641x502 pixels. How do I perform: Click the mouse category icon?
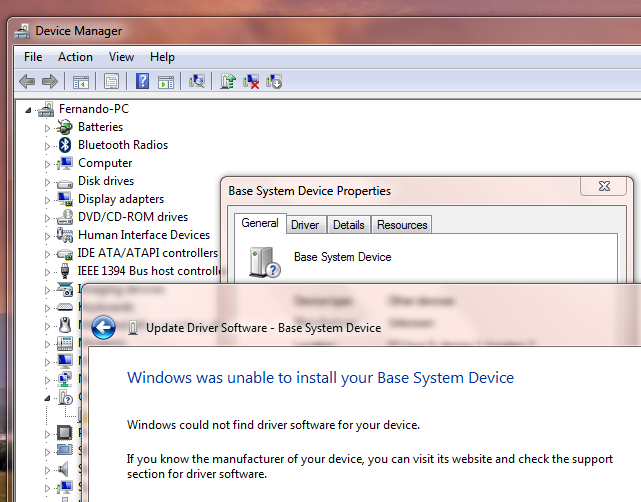click(65, 325)
